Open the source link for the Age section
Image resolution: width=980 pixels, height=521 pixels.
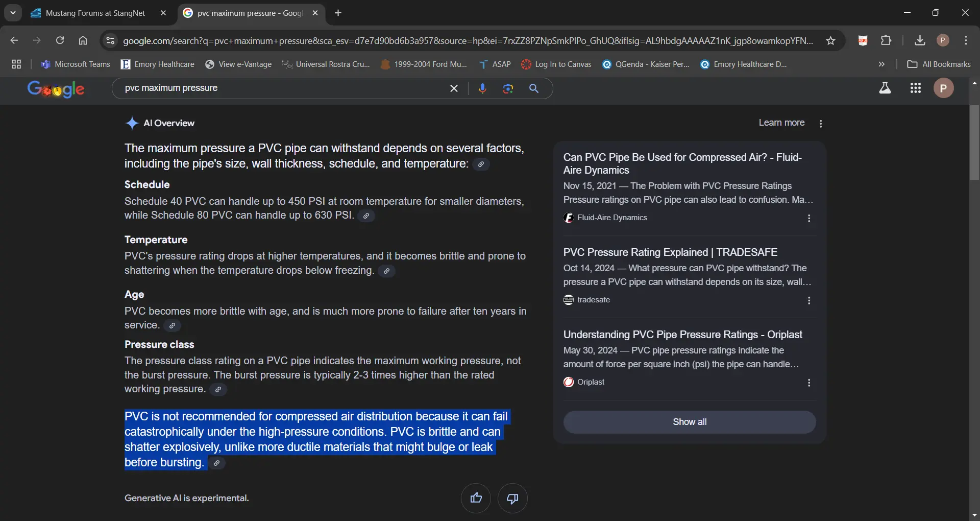(x=172, y=325)
